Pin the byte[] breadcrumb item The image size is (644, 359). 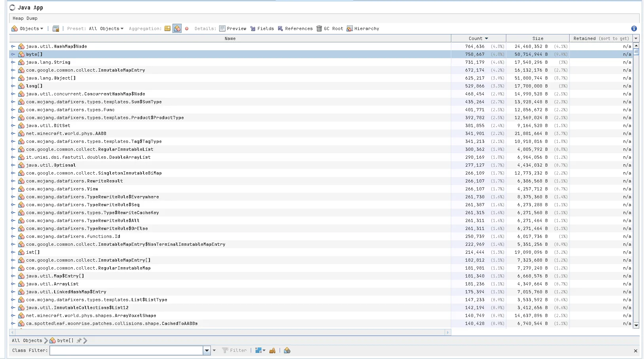pyautogui.click(x=79, y=340)
